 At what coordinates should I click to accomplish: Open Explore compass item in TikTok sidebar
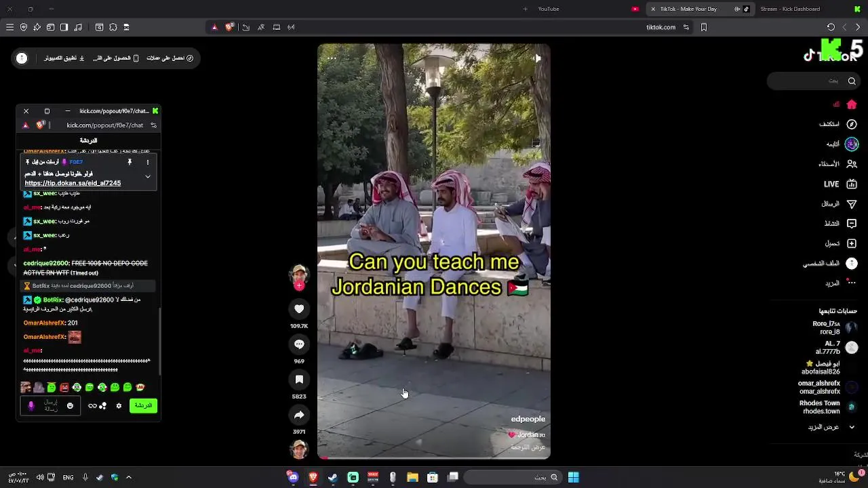(x=838, y=124)
